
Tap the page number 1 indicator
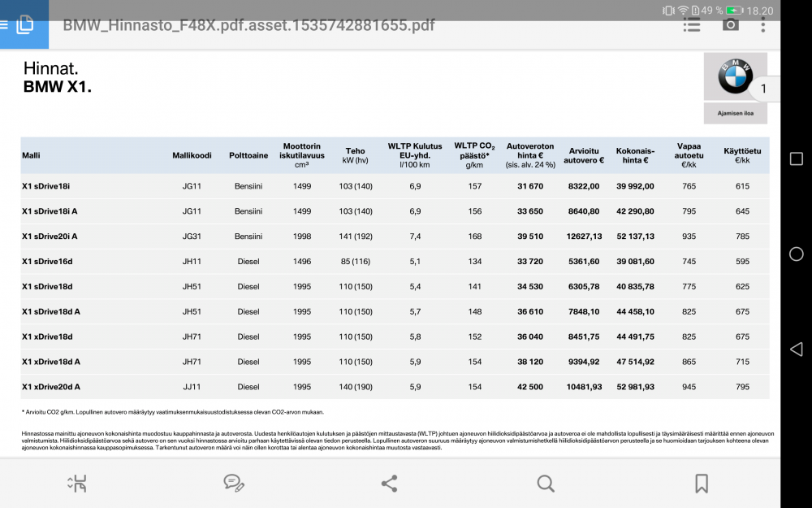coord(763,89)
